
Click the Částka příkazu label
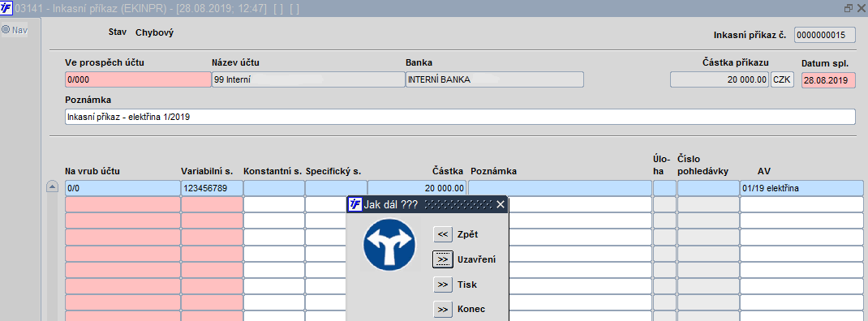pos(735,62)
